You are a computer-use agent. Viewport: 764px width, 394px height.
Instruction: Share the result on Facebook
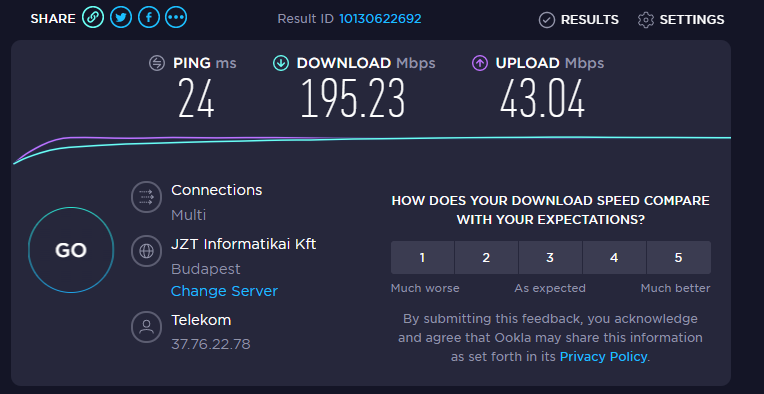click(149, 18)
